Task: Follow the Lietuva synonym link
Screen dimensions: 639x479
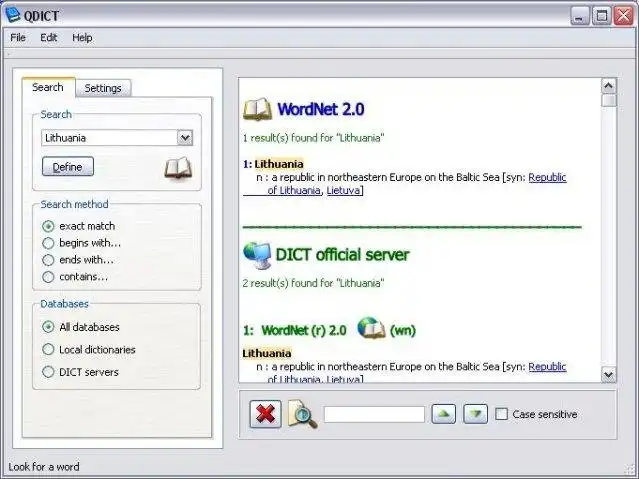Action: pos(343,190)
